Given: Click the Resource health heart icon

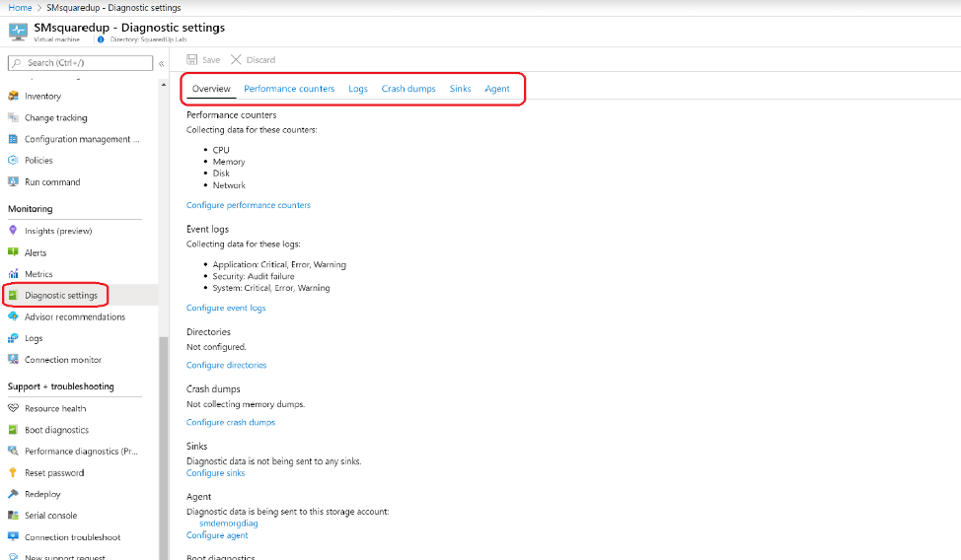Looking at the screenshot, I should coord(13,408).
